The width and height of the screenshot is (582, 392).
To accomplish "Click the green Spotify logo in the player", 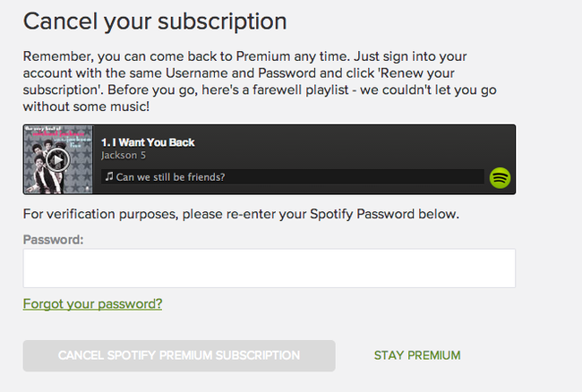I will click(x=500, y=177).
